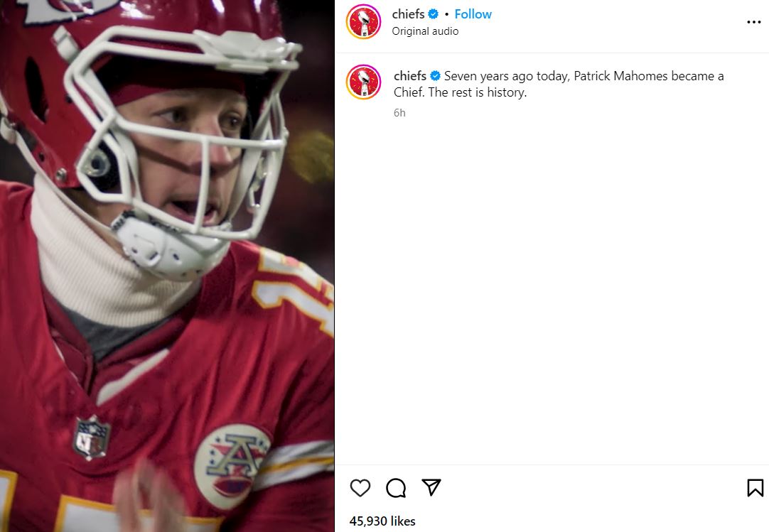Open the post options three-dot menu

click(753, 21)
